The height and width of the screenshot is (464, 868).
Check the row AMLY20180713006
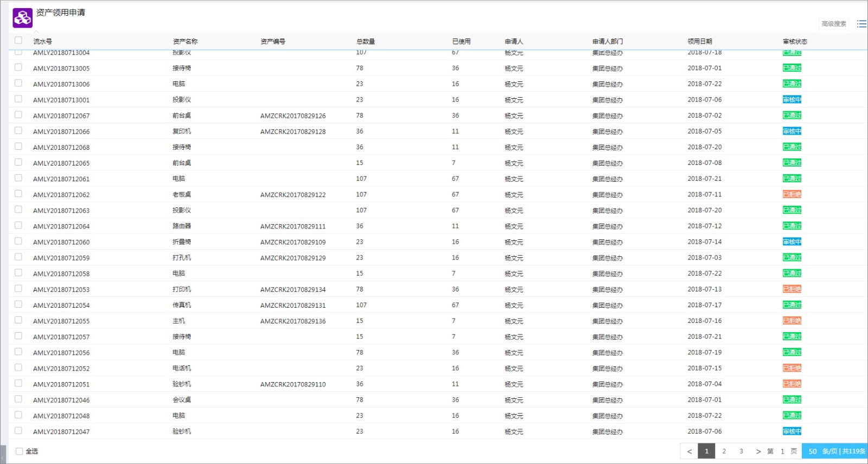(18, 83)
